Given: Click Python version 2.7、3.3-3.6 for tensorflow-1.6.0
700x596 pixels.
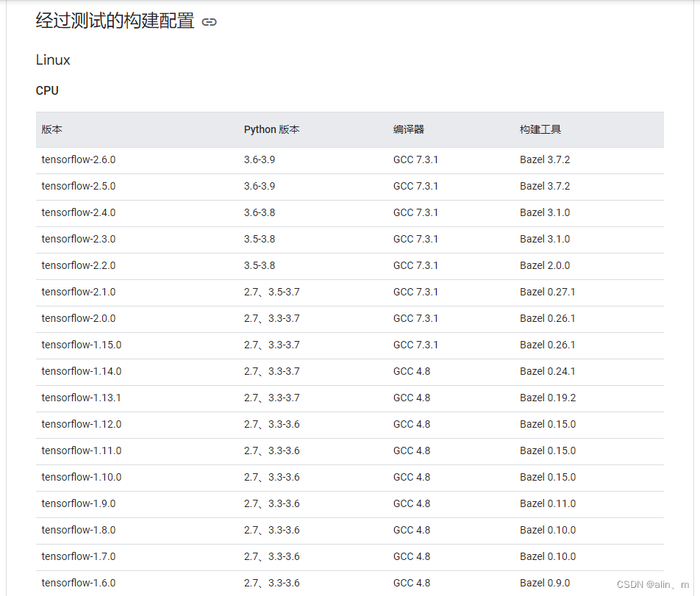Looking at the screenshot, I should (x=272, y=583).
